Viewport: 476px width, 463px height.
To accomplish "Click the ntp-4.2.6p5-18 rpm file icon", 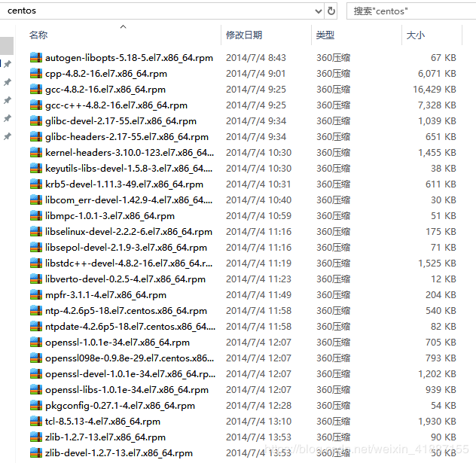I will pos(36,310).
